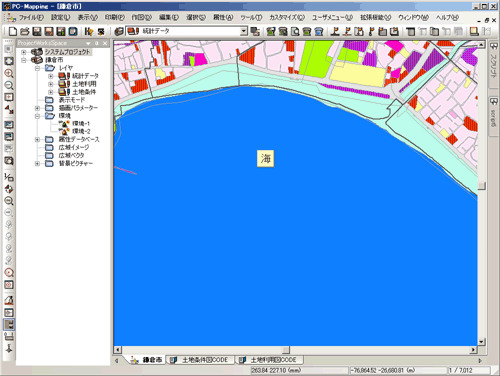Viewport: 500px width, 376px height.
Task: Select the zoom-in magnifier tool
Action: 9,73
